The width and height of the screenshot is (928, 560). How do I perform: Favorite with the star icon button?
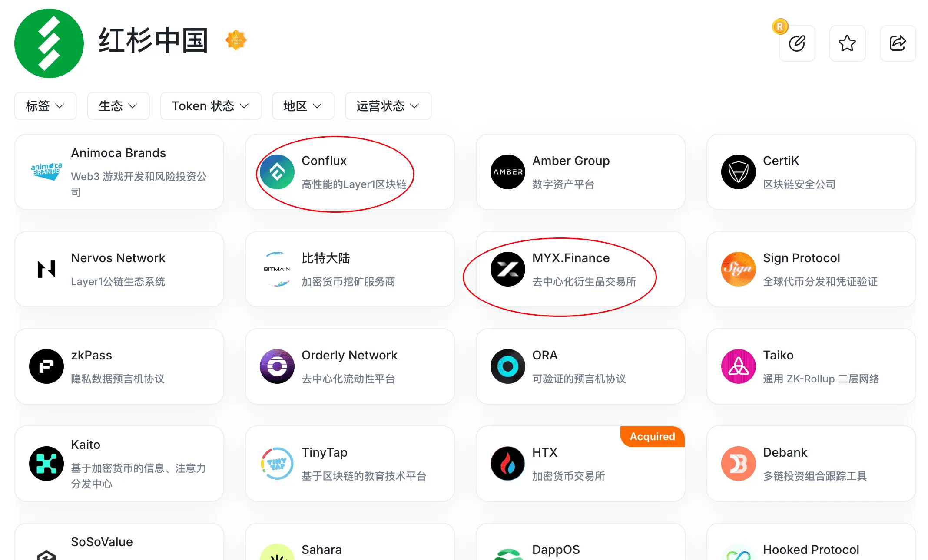(x=847, y=43)
